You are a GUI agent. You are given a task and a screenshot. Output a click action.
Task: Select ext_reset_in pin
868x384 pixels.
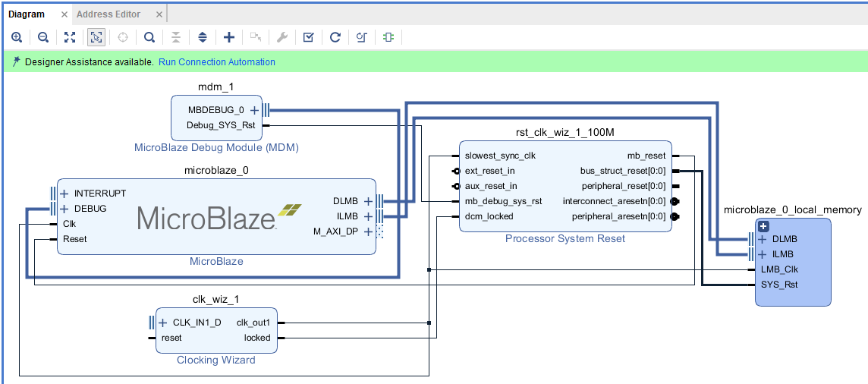click(x=490, y=171)
